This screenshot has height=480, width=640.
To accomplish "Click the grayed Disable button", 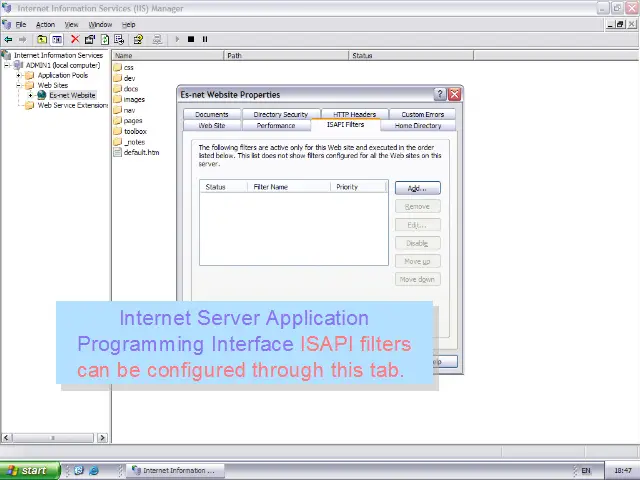I will point(418,243).
